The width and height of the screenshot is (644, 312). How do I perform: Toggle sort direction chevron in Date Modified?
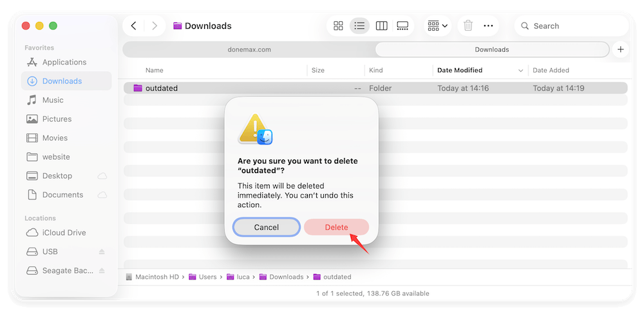coord(520,71)
